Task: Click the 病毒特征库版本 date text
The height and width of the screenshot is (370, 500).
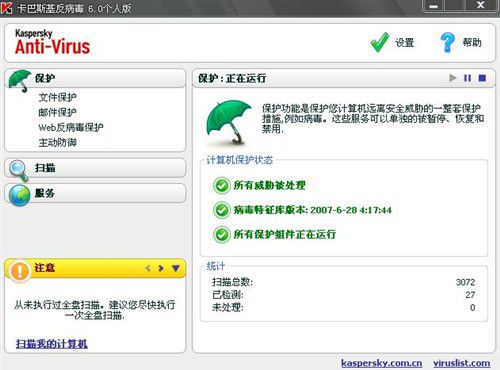Action: pyautogui.click(x=313, y=210)
